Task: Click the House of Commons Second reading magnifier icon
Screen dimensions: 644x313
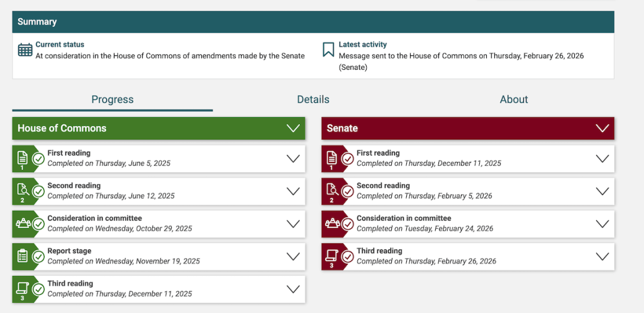Action: [23, 190]
